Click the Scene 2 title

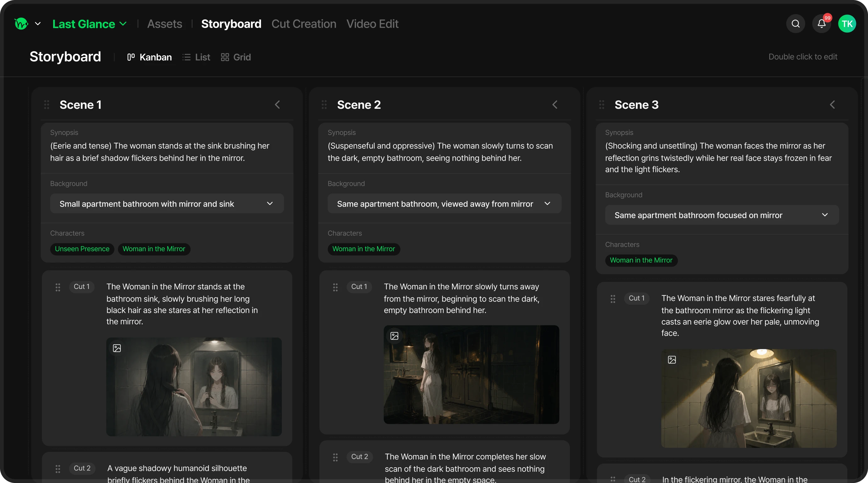359,104
